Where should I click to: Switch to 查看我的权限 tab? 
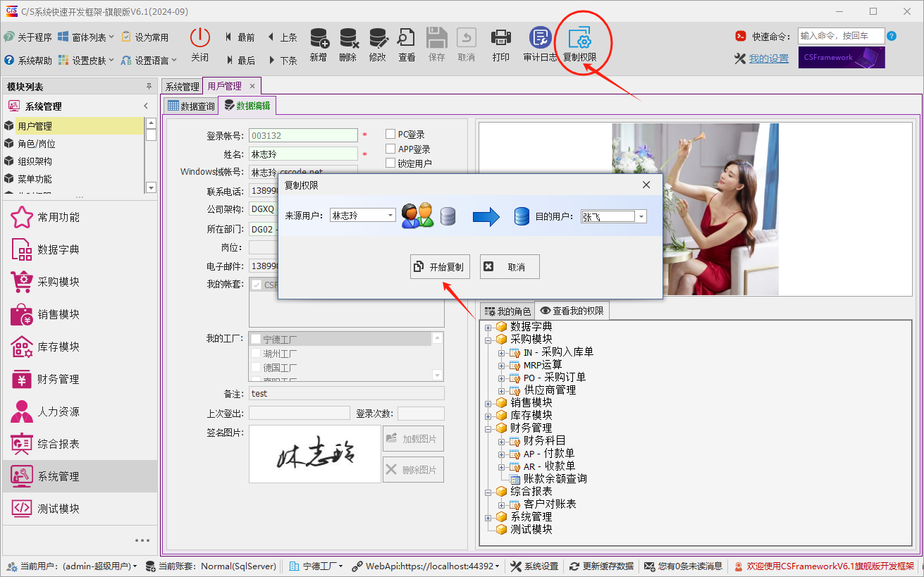point(572,310)
